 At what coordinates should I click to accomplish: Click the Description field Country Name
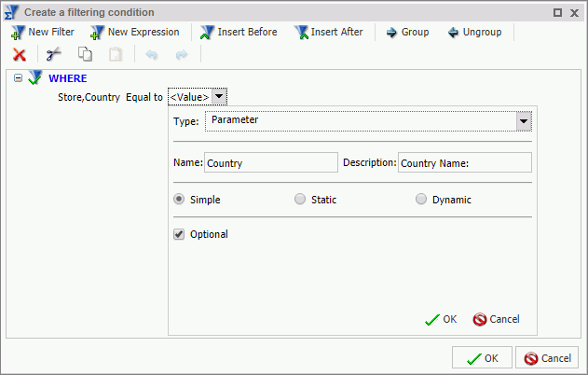pyautogui.click(x=465, y=162)
